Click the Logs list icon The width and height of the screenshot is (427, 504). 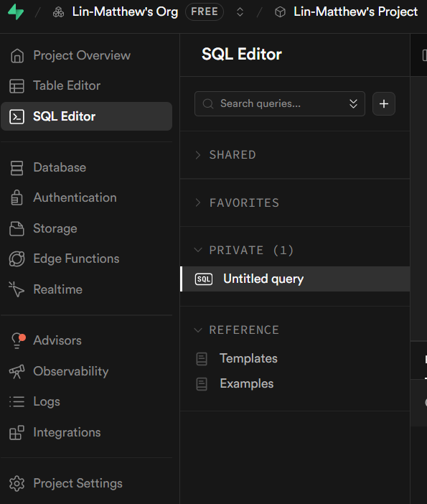[x=17, y=402]
